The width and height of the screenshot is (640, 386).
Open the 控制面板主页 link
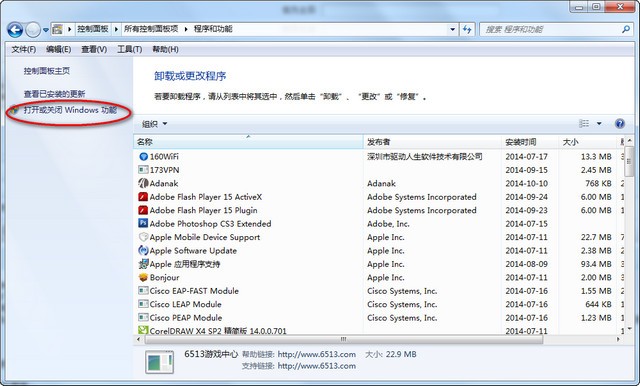click(47, 71)
